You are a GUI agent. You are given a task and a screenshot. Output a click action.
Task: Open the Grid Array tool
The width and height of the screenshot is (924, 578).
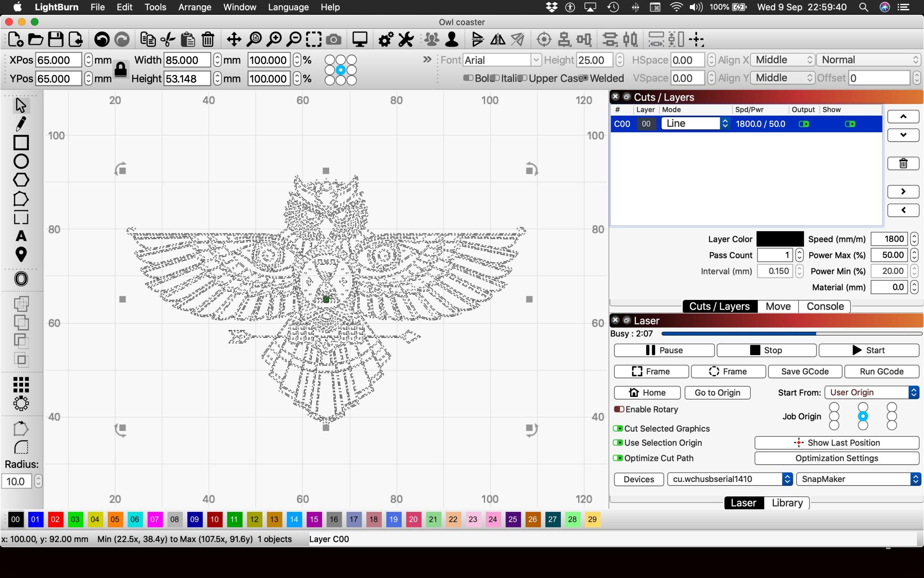pyautogui.click(x=21, y=385)
